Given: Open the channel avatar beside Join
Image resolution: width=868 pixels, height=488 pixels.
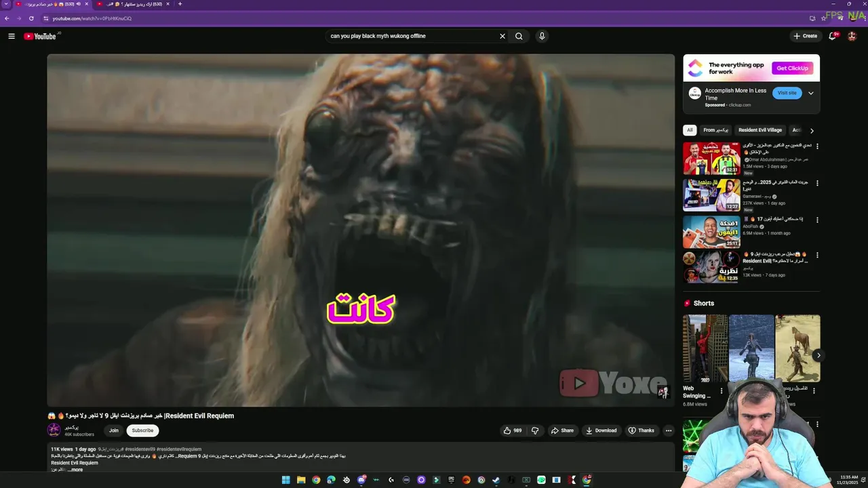Looking at the screenshot, I should click(54, 430).
